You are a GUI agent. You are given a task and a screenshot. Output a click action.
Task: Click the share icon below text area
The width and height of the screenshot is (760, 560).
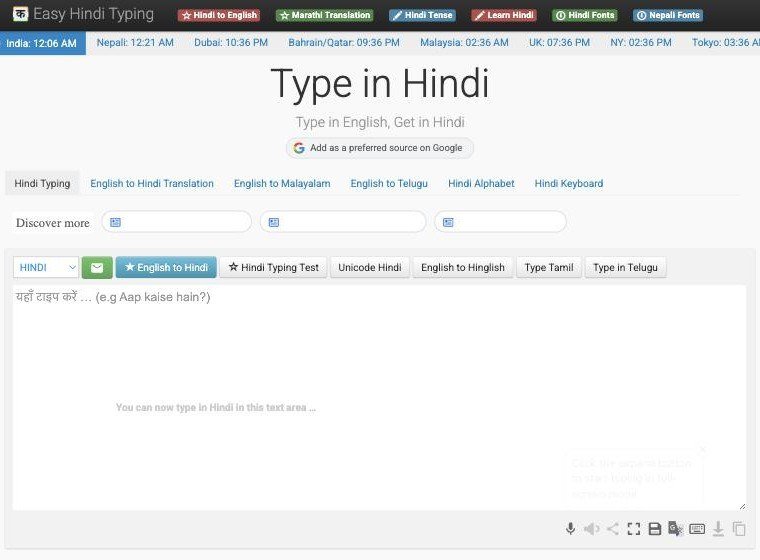pos(613,528)
